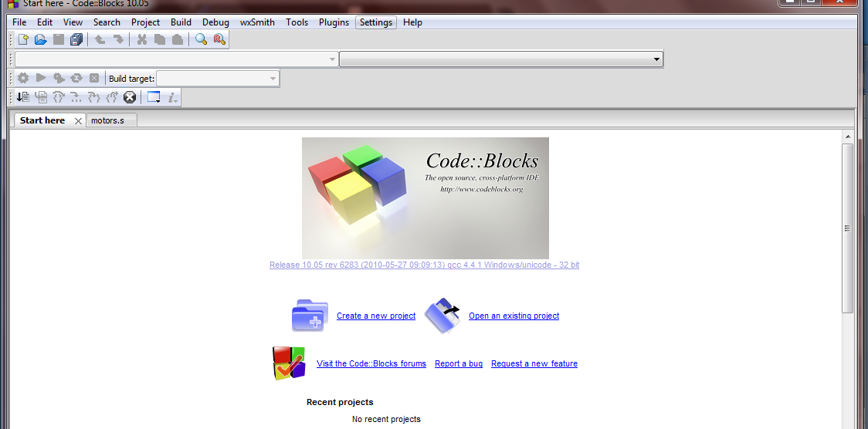The image size is (868, 429).
Task: Open the Project menu
Action: point(146,22)
